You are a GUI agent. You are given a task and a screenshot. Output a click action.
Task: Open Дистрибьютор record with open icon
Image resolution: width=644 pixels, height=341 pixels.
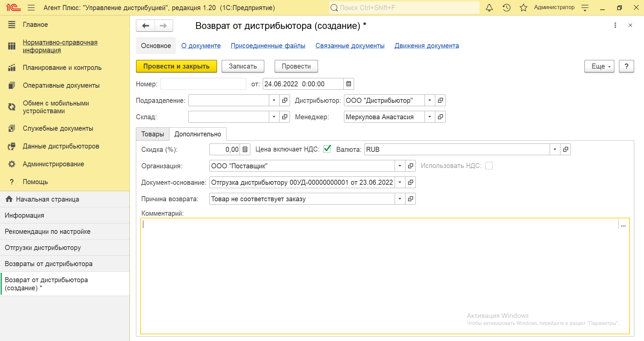[x=440, y=100]
